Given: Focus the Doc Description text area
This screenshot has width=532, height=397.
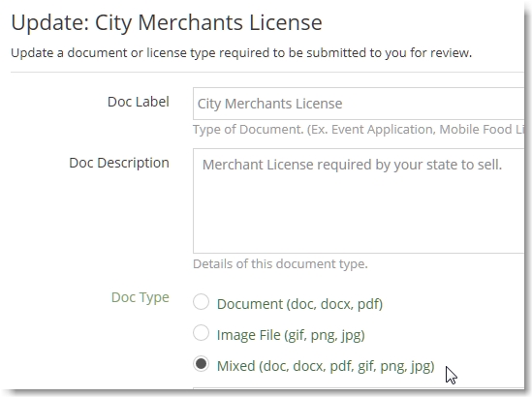Looking at the screenshot, I should click(359, 200).
